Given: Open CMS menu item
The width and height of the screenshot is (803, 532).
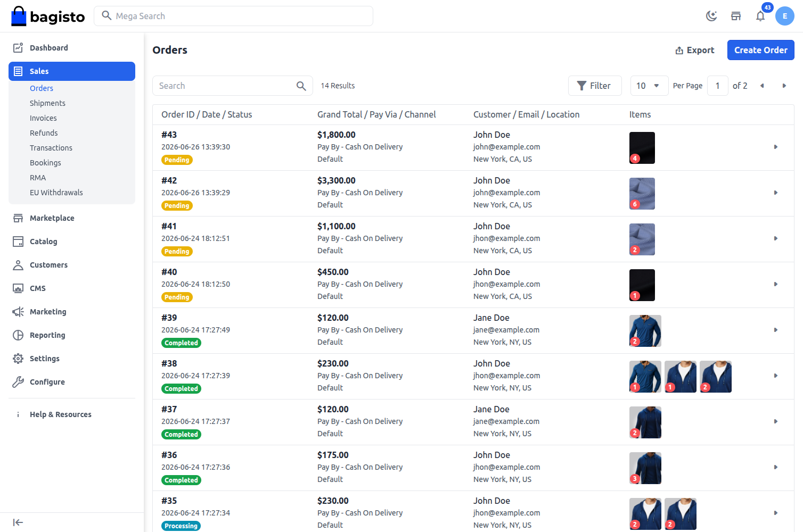Looking at the screenshot, I should click(x=72, y=288).
